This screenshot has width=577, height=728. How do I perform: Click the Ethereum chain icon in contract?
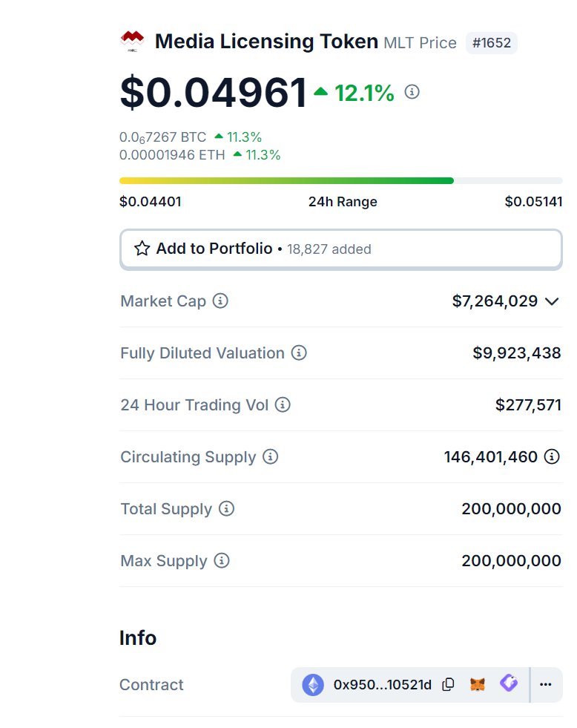click(313, 685)
